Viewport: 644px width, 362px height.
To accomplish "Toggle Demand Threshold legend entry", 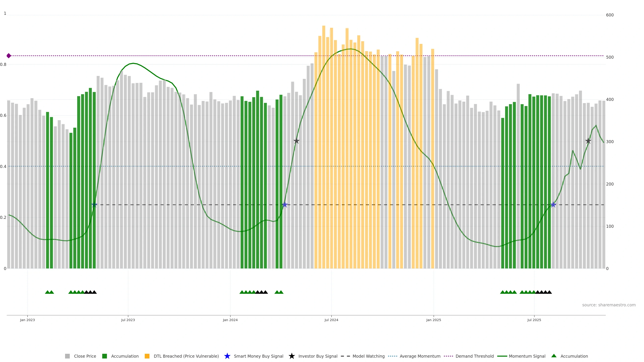I will [474, 356].
